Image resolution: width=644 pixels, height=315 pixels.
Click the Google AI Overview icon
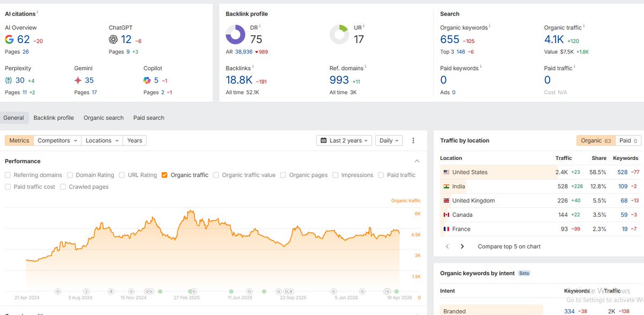tap(9, 39)
